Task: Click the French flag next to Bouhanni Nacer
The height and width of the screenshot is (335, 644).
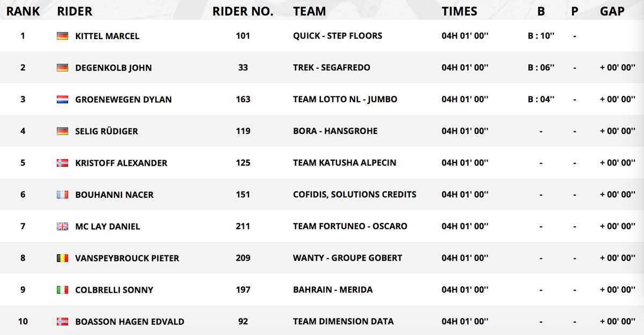Action: [x=62, y=195]
